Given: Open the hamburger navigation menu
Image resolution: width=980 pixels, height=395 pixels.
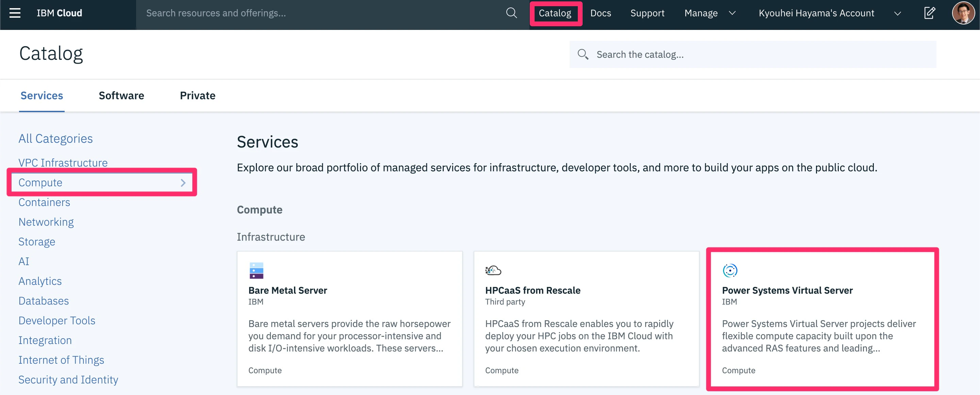Looking at the screenshot, I should point(15,13).
